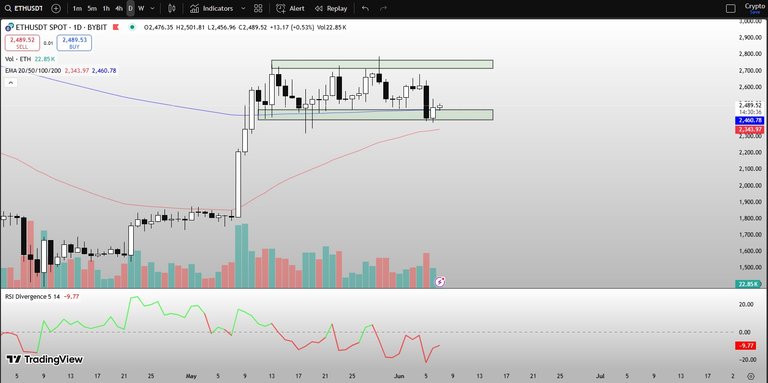Click the red flag icon next to BYBIT
768x383 pixels.
[116, 27]
